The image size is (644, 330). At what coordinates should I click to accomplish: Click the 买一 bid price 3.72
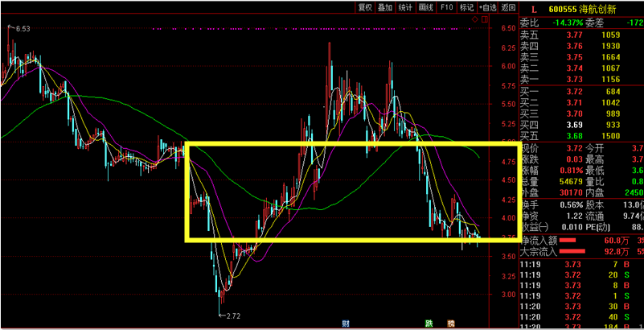tap(574, 93)
